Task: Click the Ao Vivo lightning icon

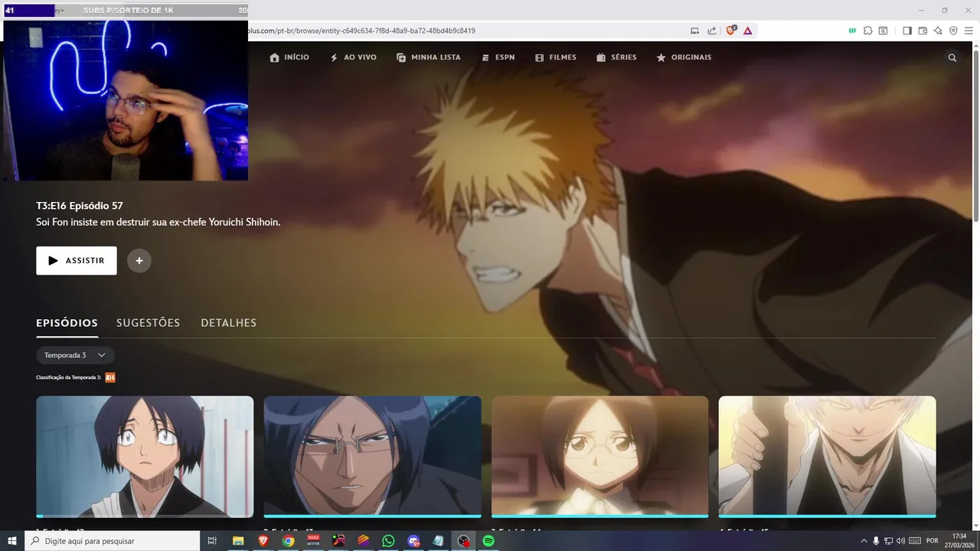Action: point(334,57)
